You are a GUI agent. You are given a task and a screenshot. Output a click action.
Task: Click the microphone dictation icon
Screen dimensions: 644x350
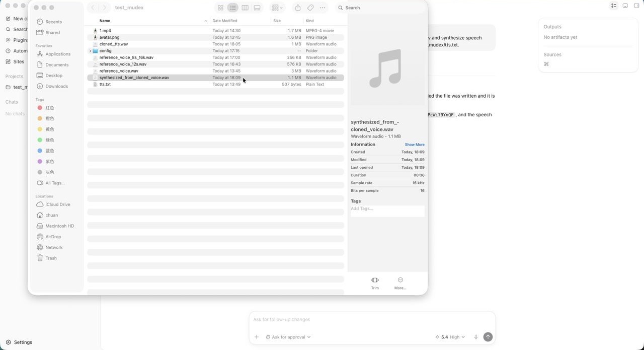(476, 337)
